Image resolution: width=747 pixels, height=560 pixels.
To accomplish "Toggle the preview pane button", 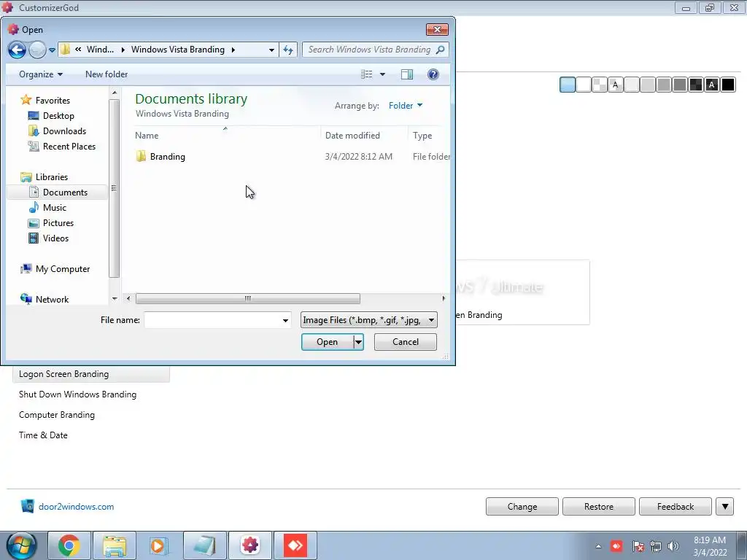I will click(x=407, y=74).
